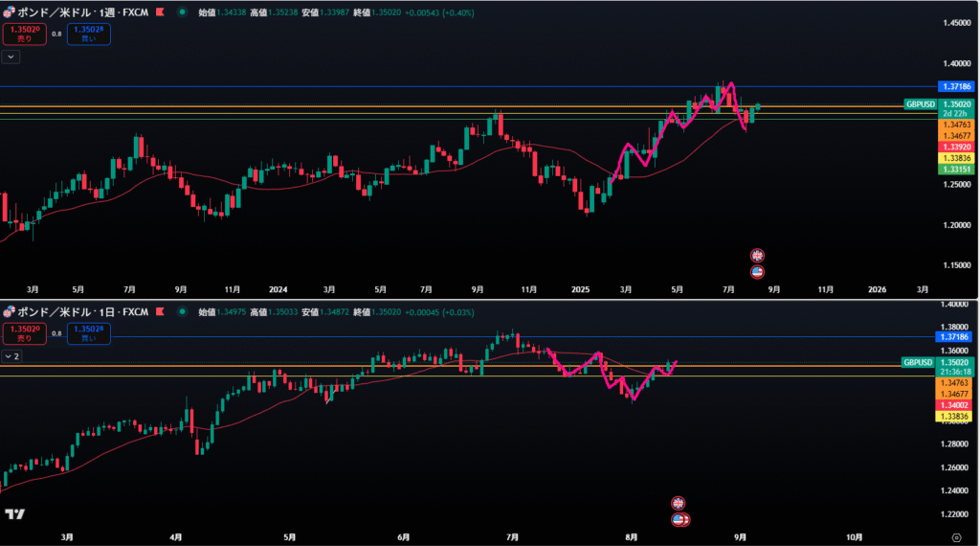Click the 買い buy button on the daily chart
Screen dimensions: 980x546
tap(89, 333)
